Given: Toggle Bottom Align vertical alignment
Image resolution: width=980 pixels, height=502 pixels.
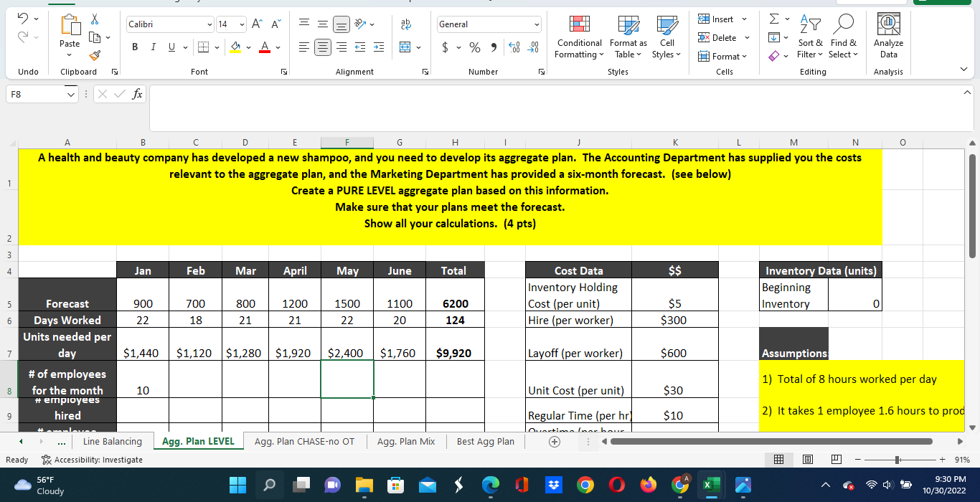Looking at the screenshot, I should [x=340, y=24].
